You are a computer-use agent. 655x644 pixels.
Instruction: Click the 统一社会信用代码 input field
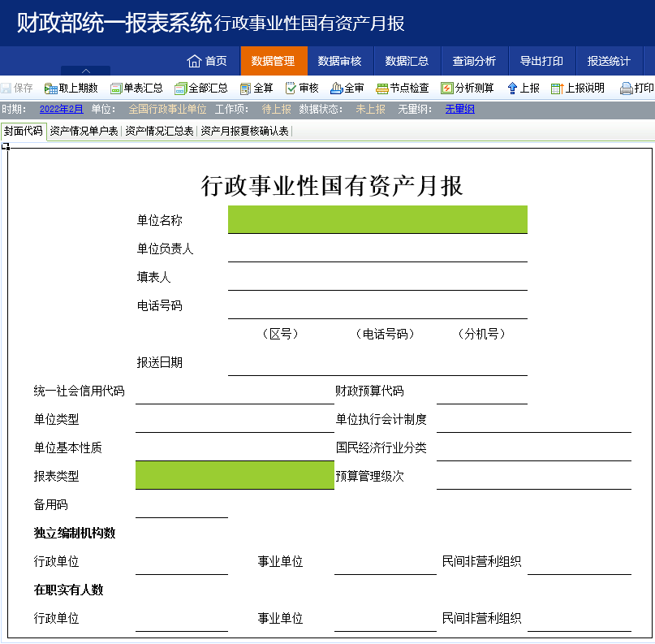(x=235, y=391)
